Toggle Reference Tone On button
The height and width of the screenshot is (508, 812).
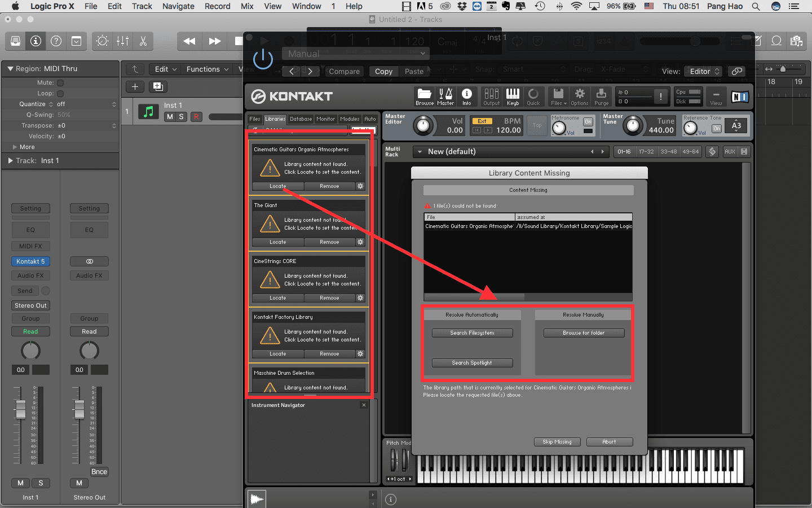click(716, 129)
